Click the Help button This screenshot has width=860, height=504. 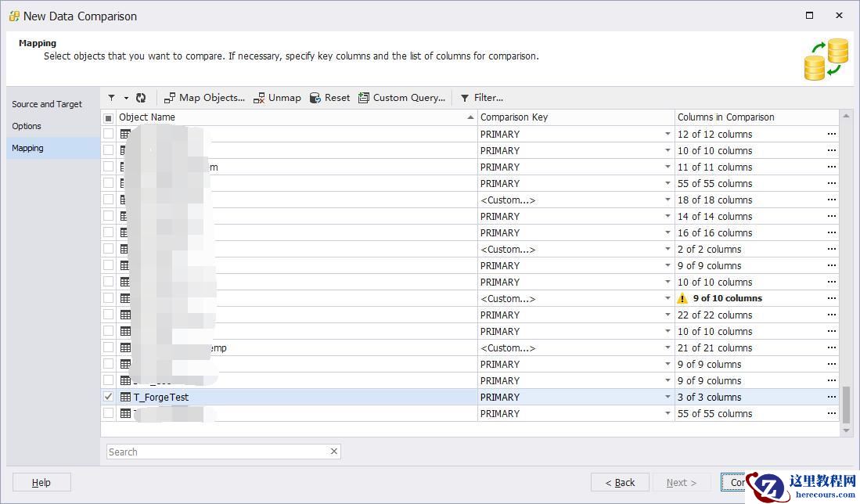(x=41, y=482)
